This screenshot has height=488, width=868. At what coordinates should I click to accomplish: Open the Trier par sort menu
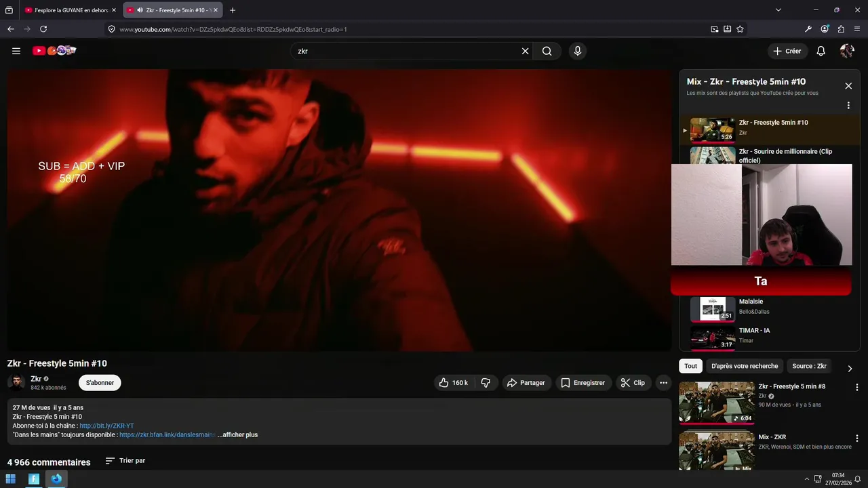coord(125,461)
